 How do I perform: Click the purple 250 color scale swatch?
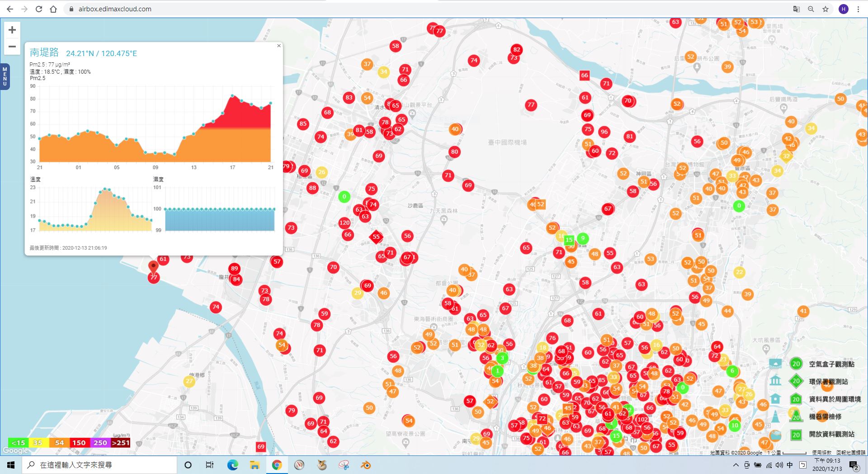(100, 443)
